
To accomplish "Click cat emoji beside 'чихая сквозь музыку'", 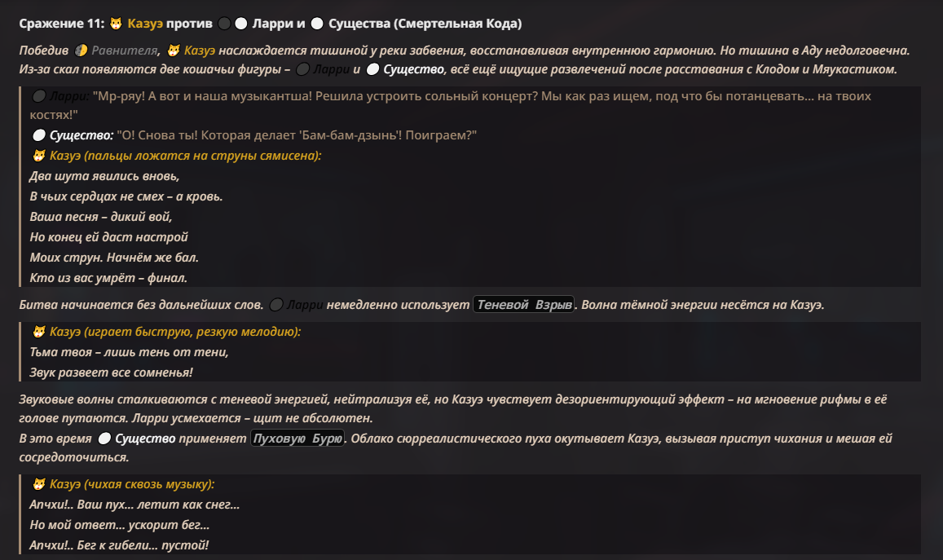I will coord(38,484).
